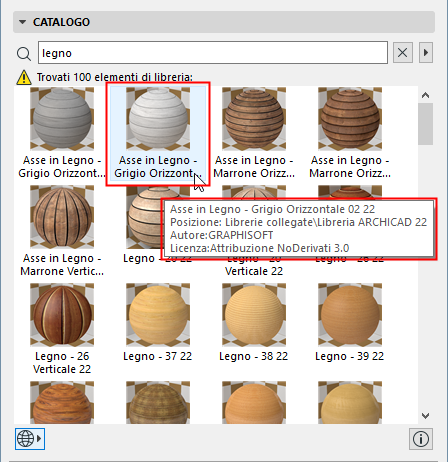Collapse the CATALOGO section triangle
The width and height of the screenshot is (448, 462).
pyautogui.click(x=22, y=22)
